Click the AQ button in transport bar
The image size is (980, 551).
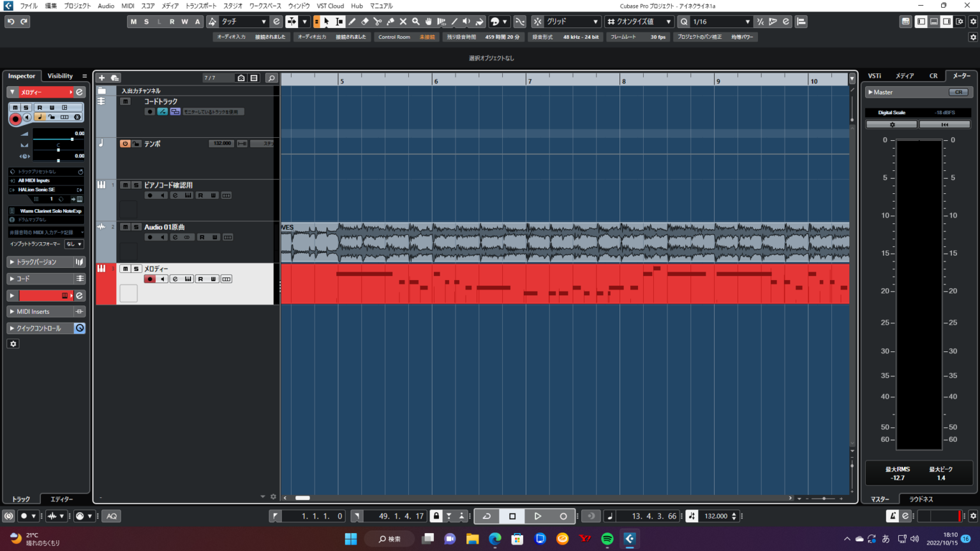point(112,516)
